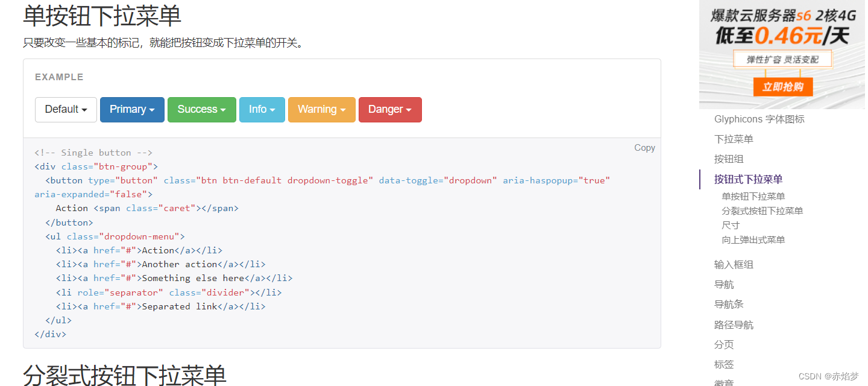The image size is (868, 386).
Task: Expand the blue Primary dropdown
Action: coord(132,110)
